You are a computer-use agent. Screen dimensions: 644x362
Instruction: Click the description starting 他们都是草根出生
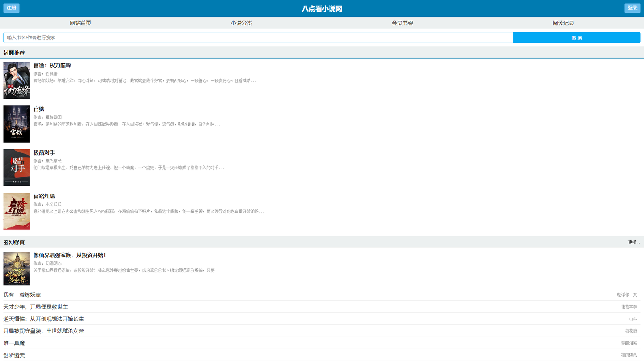coord(129,168)
